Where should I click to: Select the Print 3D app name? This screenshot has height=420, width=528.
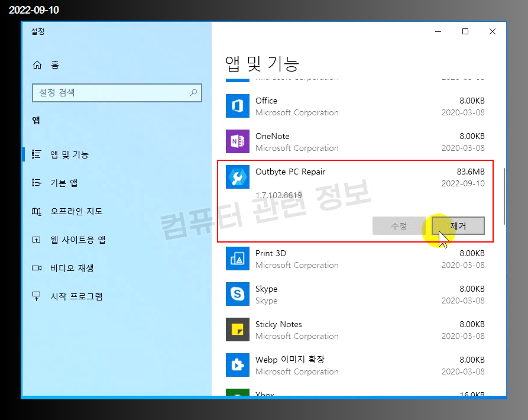[x=271, y=253]
